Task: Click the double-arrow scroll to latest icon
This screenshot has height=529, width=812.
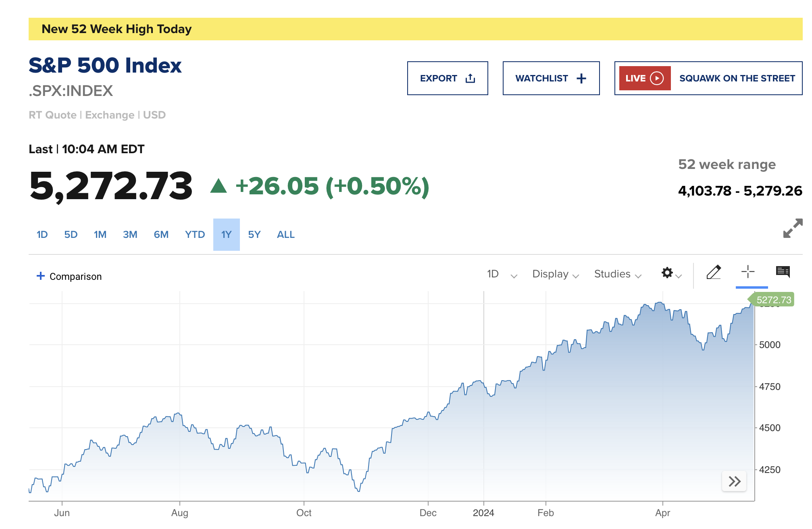Action: [x=734, y=481]
